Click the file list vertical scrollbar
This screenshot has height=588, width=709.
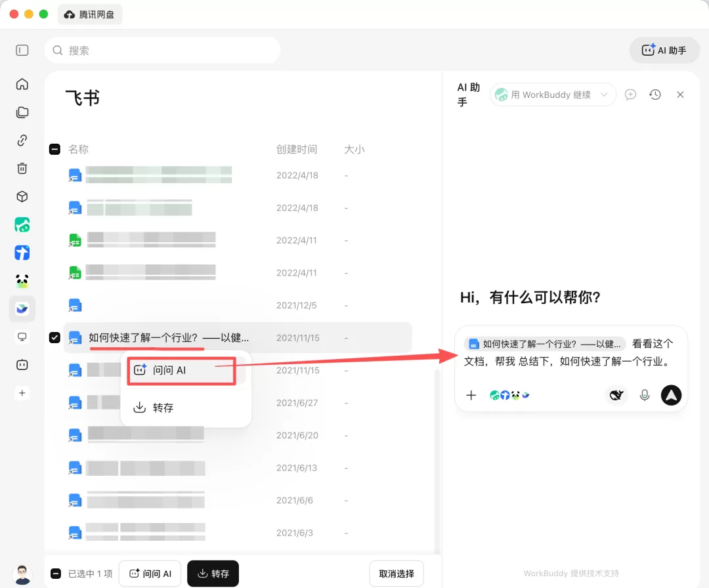437,461
